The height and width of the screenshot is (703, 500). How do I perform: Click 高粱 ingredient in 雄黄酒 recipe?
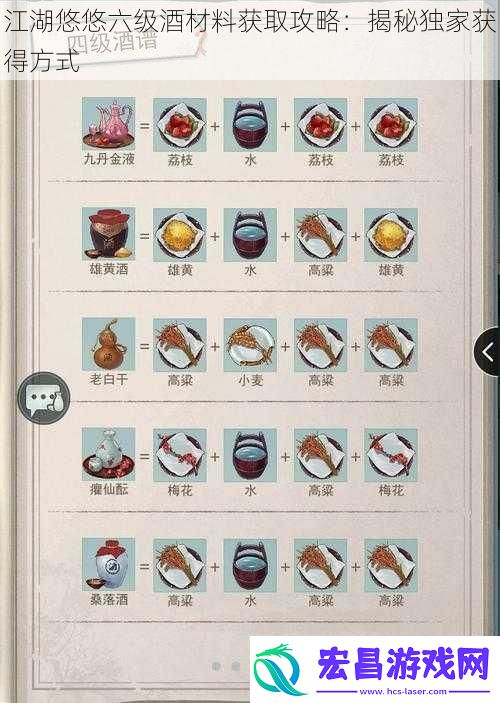click(321, 235)
